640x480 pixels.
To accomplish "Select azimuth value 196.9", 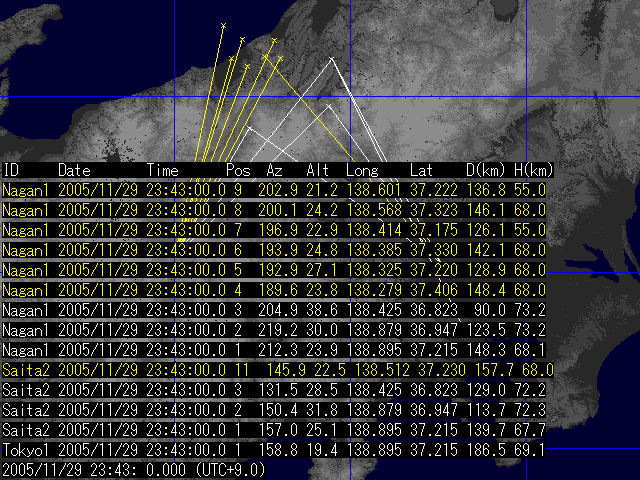I will click(x=278, y=230).
